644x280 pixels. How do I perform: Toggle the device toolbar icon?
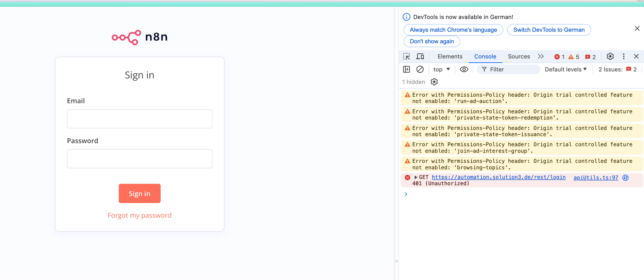point(420,57)
